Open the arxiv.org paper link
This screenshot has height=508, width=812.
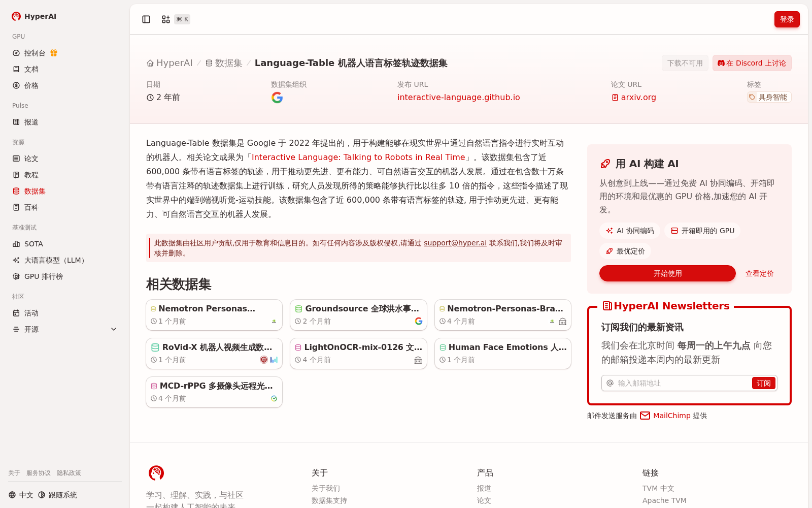(x=634, y=97)
